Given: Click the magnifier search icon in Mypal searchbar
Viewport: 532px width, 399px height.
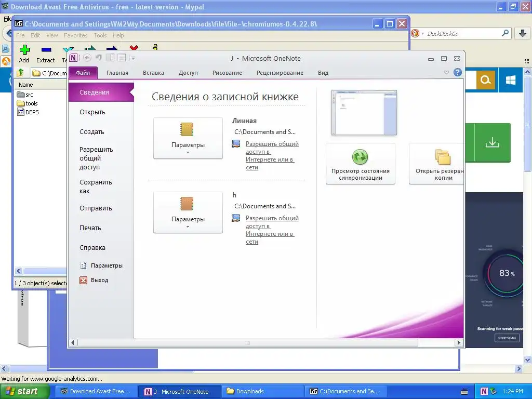Looking at the screenshot, I should click(x=505, y=33).
